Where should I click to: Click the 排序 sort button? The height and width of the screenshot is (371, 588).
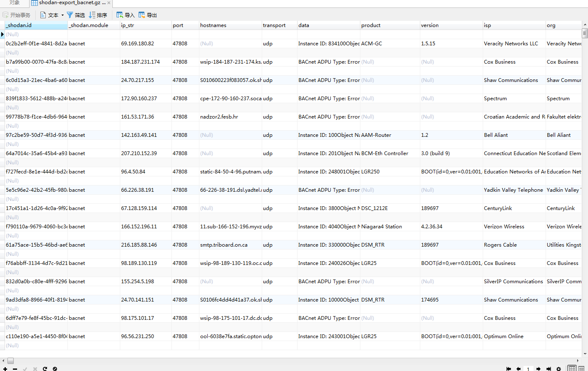98,15
